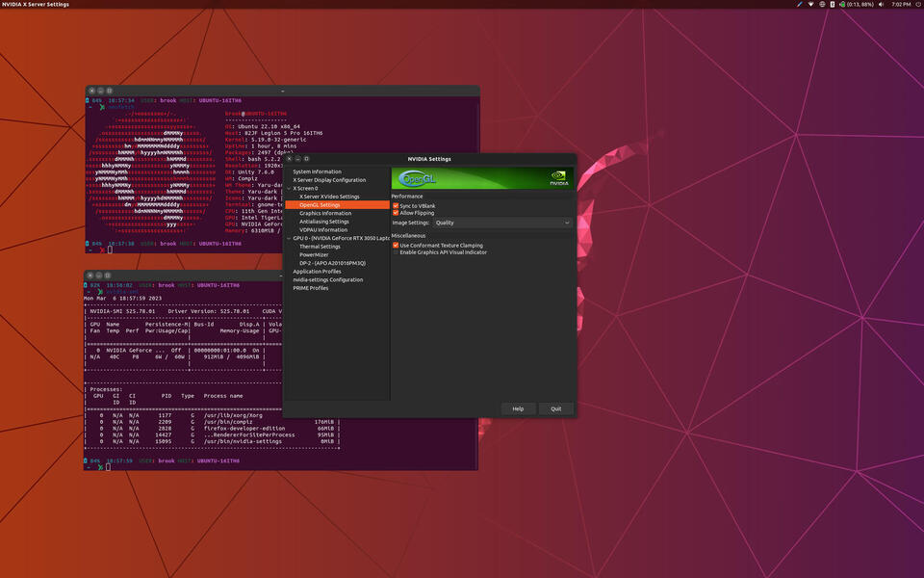
Task: Click "5.19.0-32-generic" kernel text
Action: coord(279,140)
